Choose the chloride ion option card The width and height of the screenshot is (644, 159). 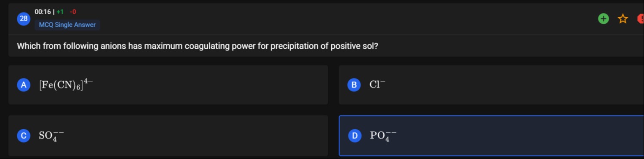pos(491,85)
